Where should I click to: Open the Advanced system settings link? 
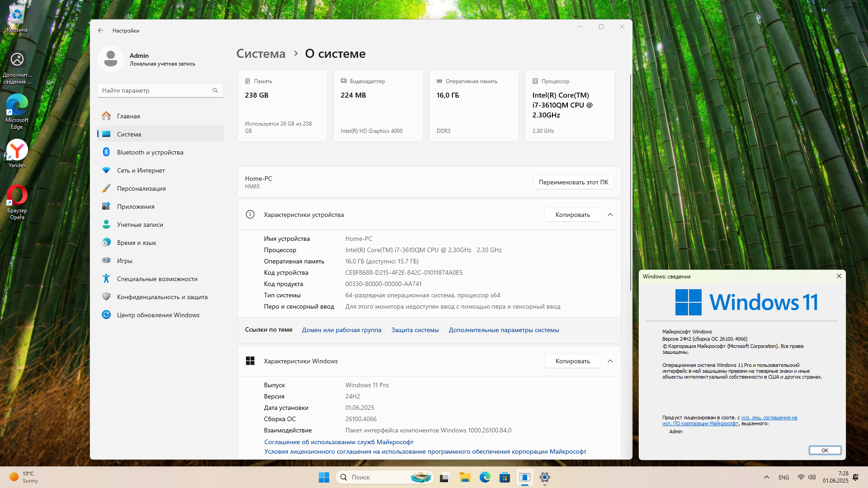pos(504,330)
